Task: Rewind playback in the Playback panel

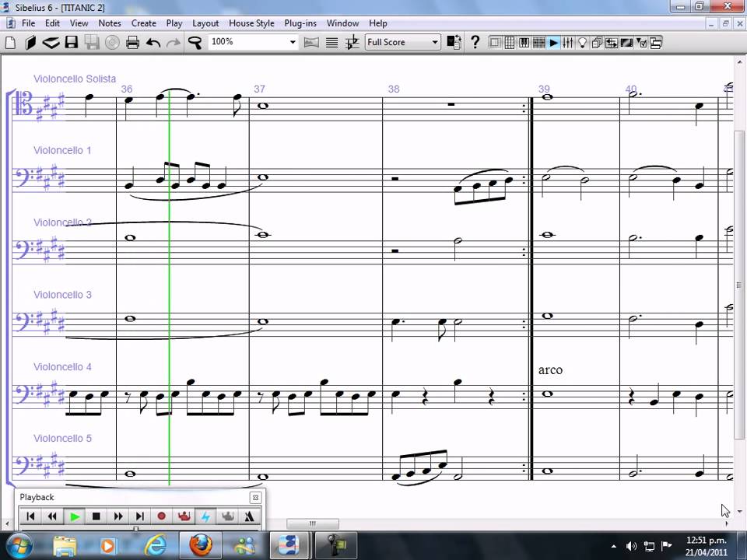Action: (52, 516)
